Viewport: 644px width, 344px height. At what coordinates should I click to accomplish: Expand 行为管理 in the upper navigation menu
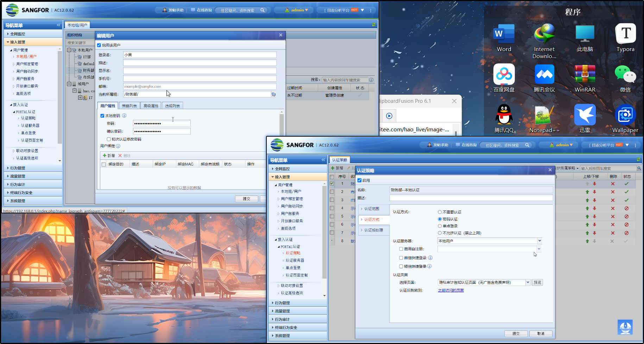point(33,168)
